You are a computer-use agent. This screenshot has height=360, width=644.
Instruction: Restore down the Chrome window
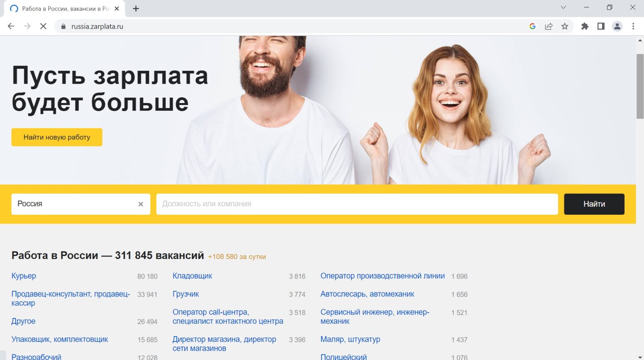pos(609,7)
